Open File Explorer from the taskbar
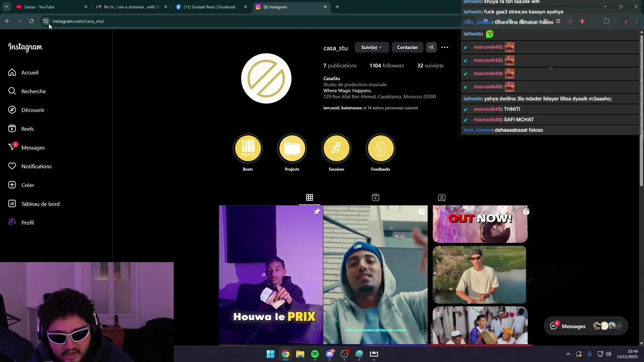The width and height of the screenshot is (644, 362). coord(300,354)
